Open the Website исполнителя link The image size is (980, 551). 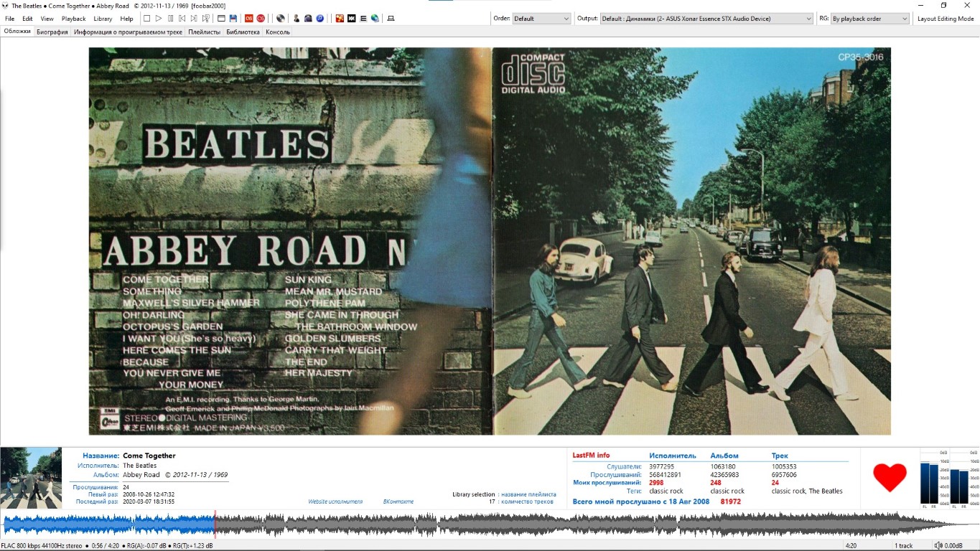pos(335,501)
